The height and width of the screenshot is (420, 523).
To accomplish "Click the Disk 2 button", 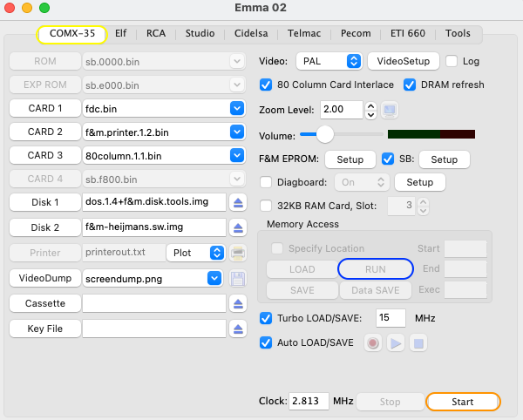I will pyautogui.click(x=45, y=227).
